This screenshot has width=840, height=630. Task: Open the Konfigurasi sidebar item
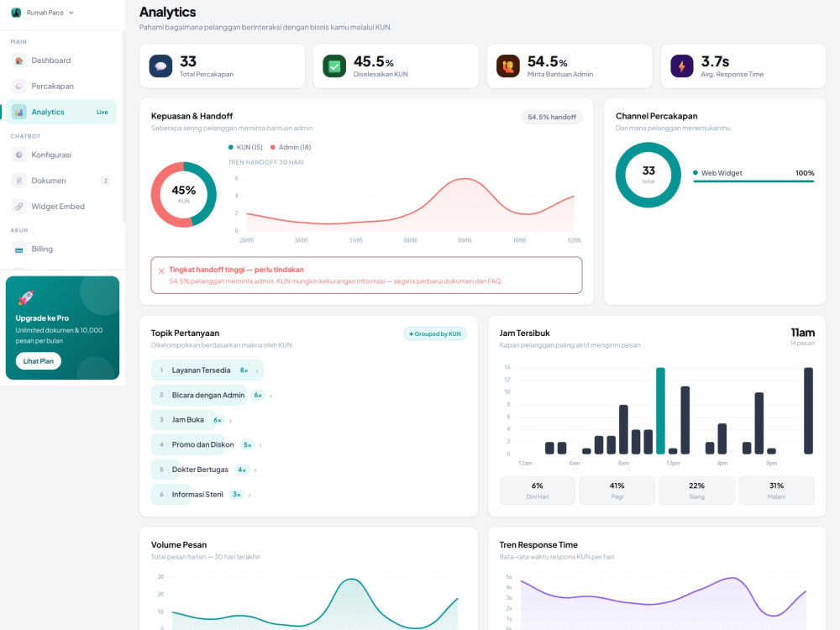click(x=61, y=155)
